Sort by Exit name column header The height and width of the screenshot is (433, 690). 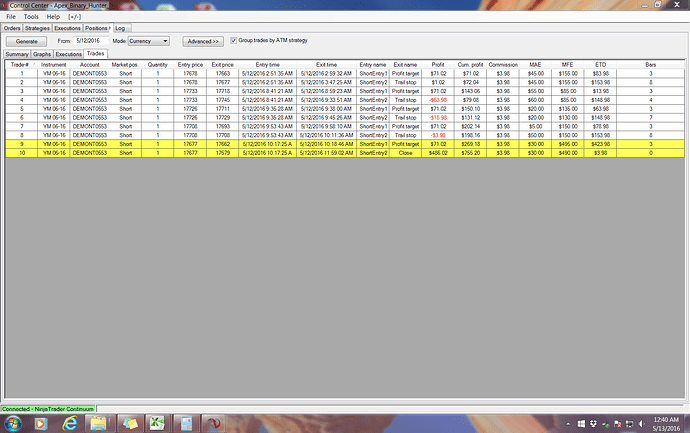405,65
